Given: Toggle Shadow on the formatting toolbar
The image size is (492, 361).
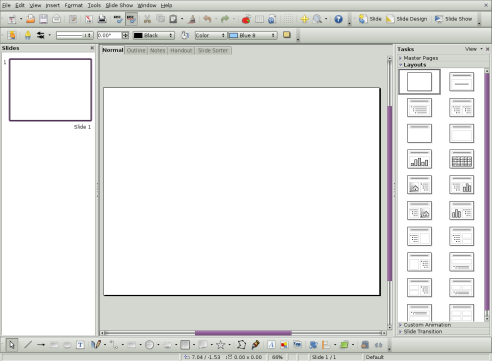Looking at the screenshot, I should (287, 35).
